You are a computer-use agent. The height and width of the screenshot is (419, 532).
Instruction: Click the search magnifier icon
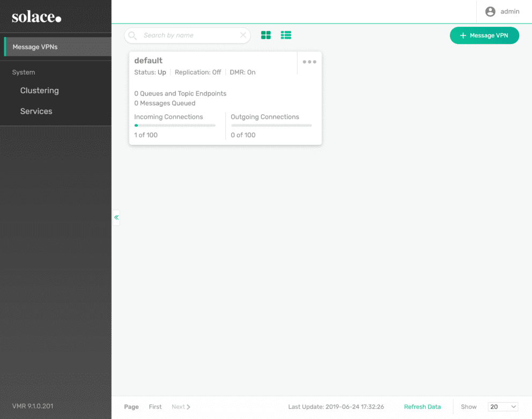pyautogui.click(x=132, y=35)
